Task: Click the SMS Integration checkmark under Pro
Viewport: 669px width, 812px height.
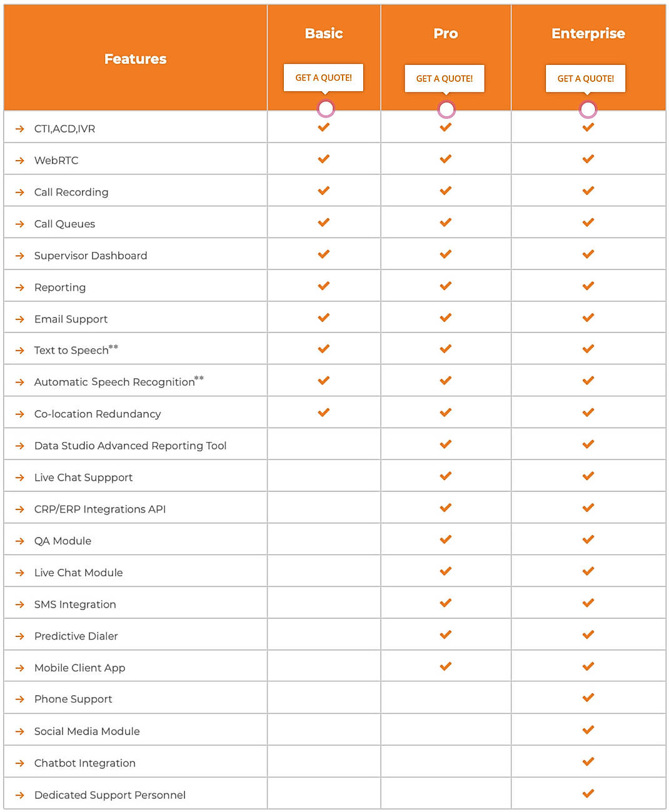Action: pos(446,603)
